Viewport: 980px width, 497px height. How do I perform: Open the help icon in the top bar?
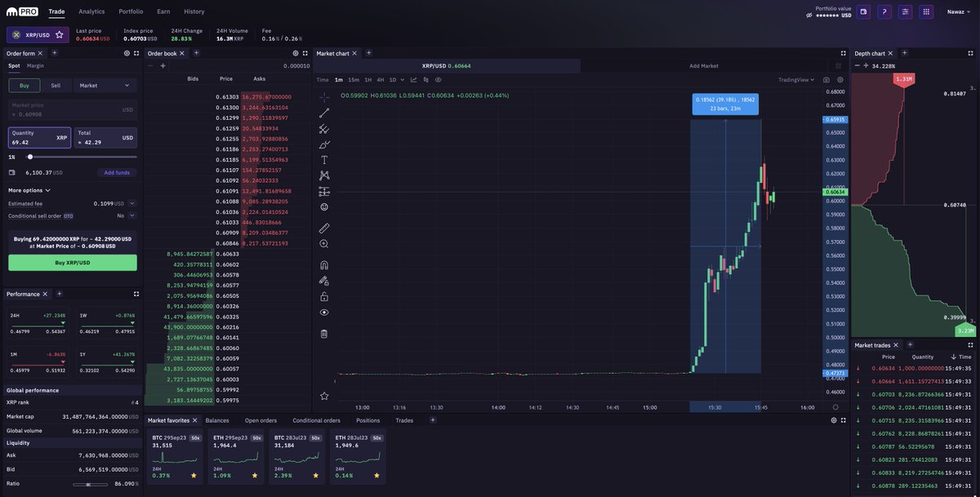tap(884, 10)
